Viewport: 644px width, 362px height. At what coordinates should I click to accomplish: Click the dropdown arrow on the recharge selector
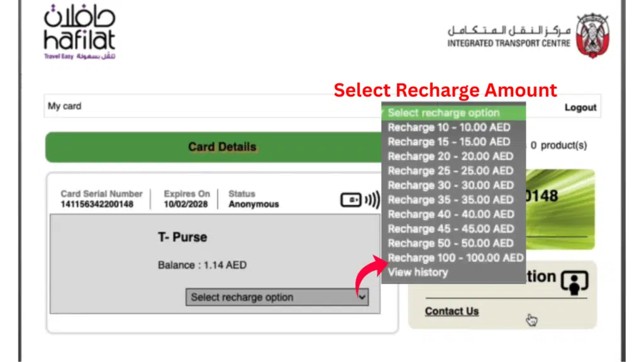[x=363, y=297]
